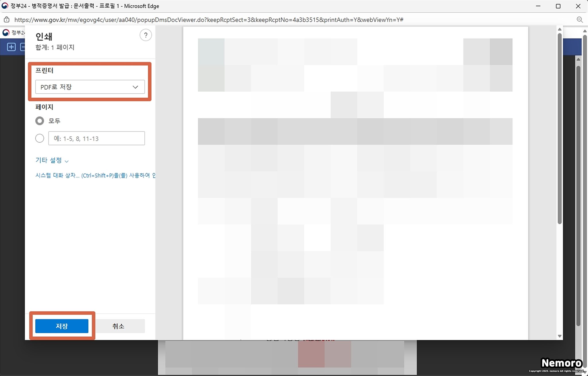Click the lock icon in address bar
The height and width of the screenshot is (376, 588).
(6, 20)
